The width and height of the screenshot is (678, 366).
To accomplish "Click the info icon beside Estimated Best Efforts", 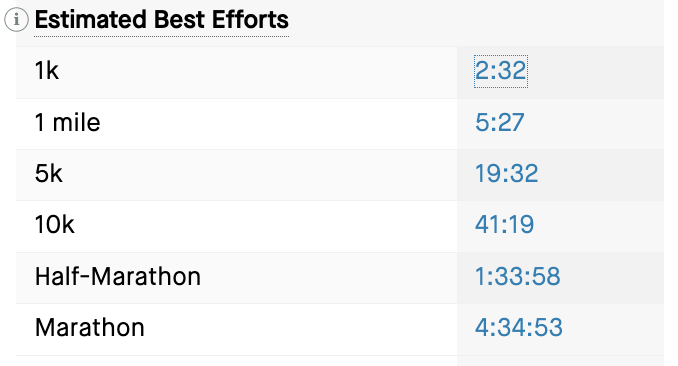I will (x=16, y=19).
